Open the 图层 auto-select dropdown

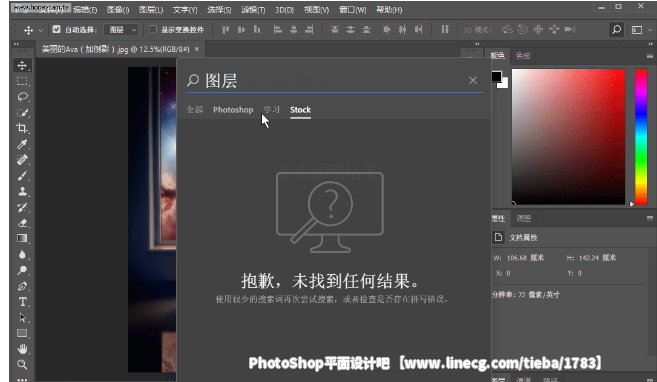121,29
